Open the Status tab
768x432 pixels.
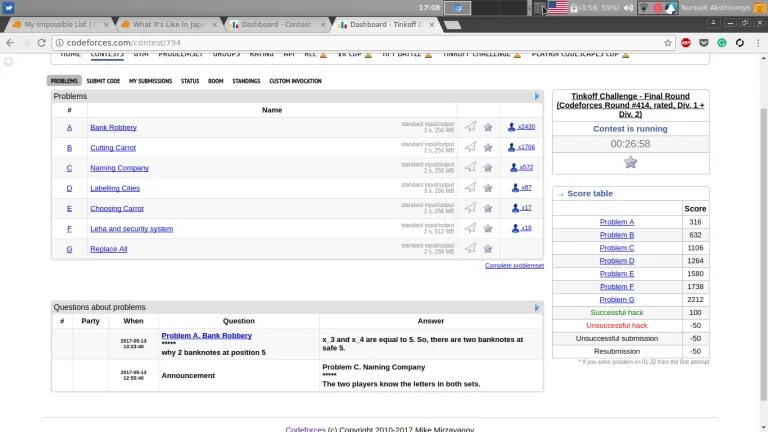coord(190,81)
